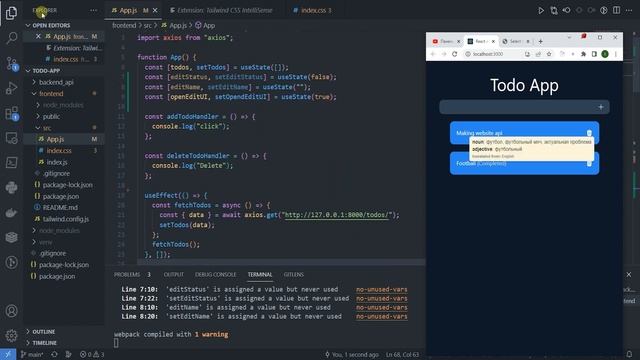The width and height of the screenshot is (640, 360).
Task: Open the Explorer view in activity bar
Action: 11,13
